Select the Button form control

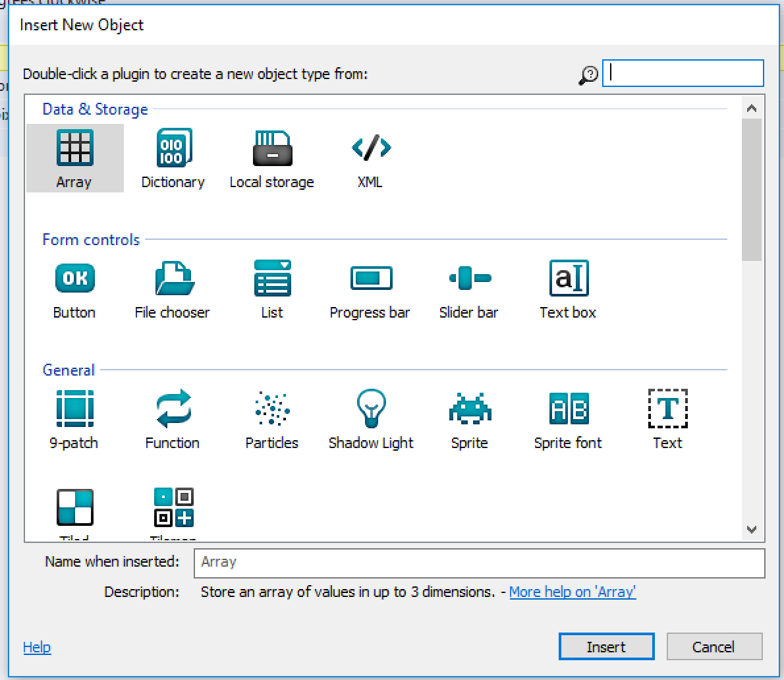pyautogui.click(x=74, y=278)
